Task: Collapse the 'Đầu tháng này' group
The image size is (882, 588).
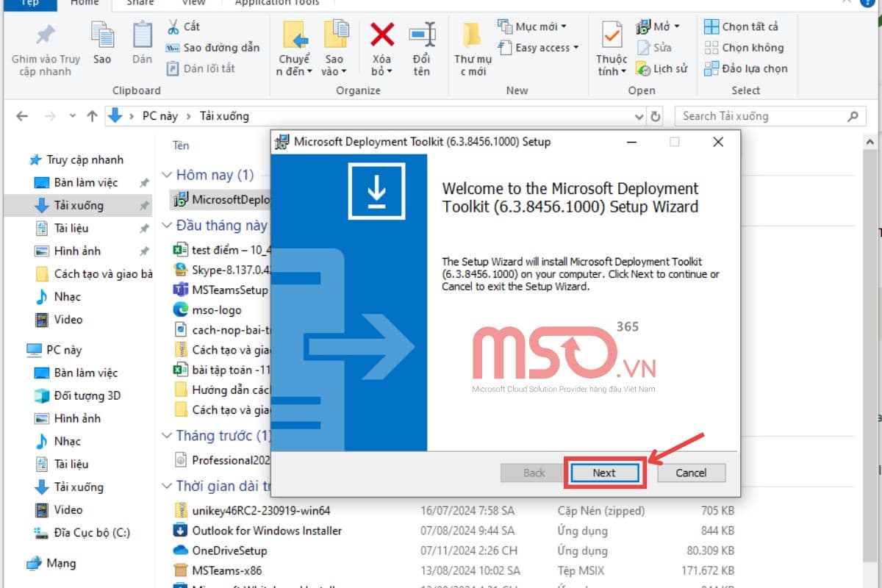Action: point(168,225)
